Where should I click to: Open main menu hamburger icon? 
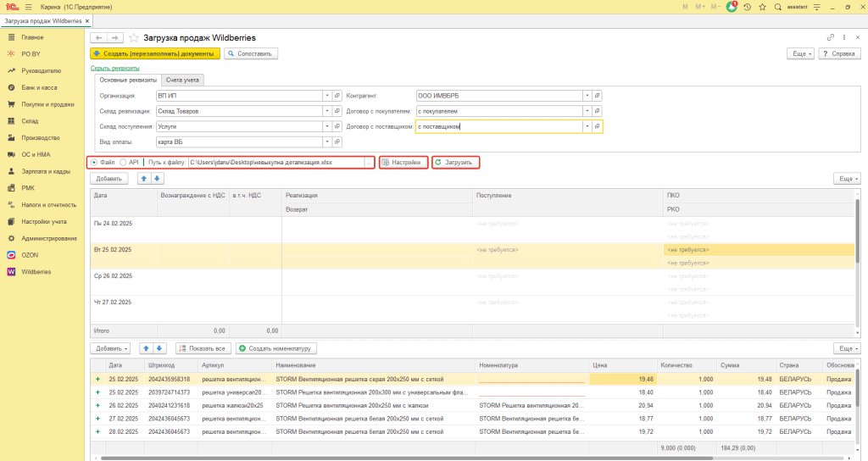(28, 7)
